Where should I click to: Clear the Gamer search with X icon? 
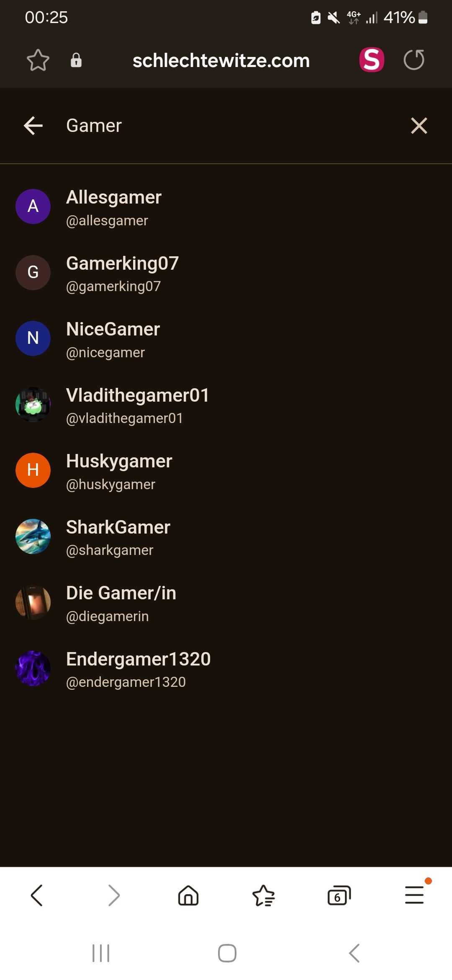pos(419,126)
